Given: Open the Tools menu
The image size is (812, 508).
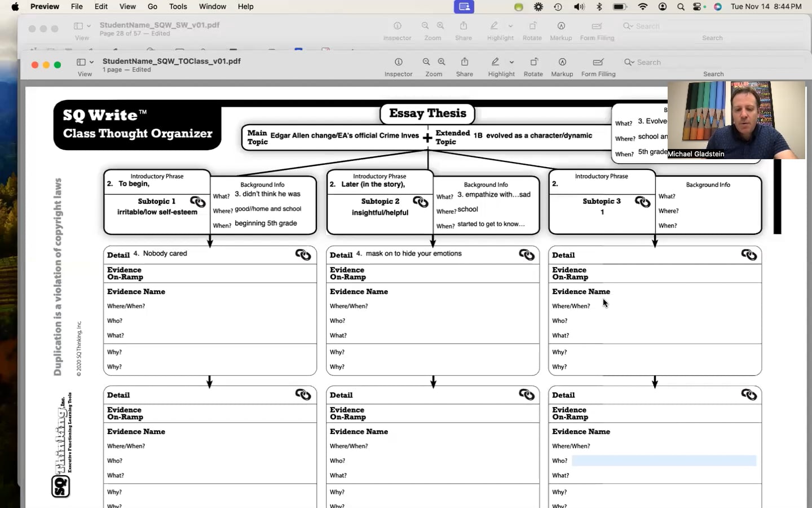Looking at the screenshot, I should [178, 7].
